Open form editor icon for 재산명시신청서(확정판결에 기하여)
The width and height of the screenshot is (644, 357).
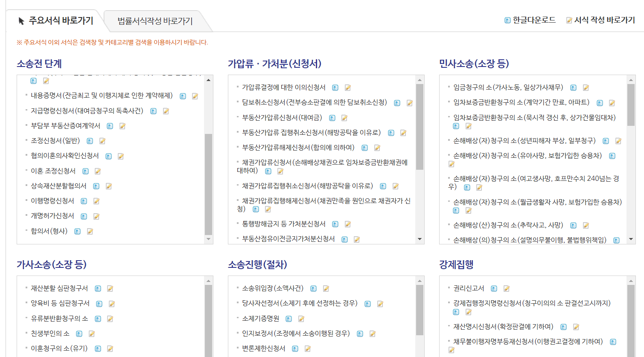pyautogui.click(x=576, y=327)
